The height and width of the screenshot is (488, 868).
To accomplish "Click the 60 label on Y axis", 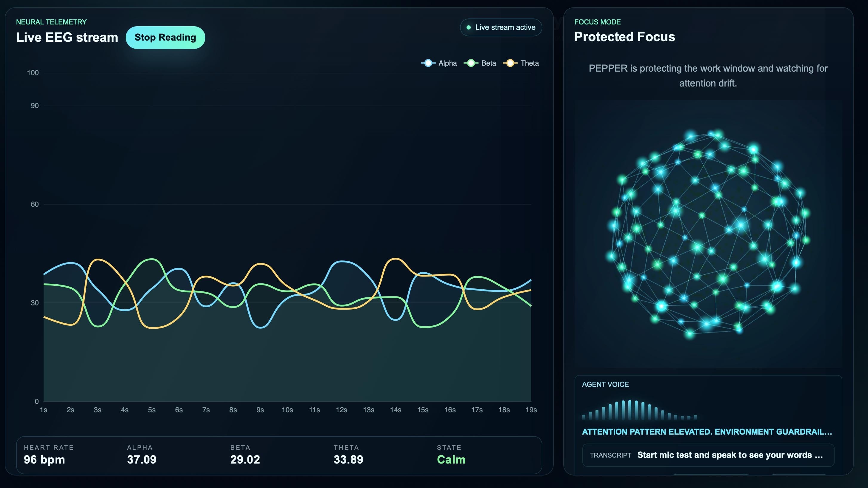I will coord(34,204).
